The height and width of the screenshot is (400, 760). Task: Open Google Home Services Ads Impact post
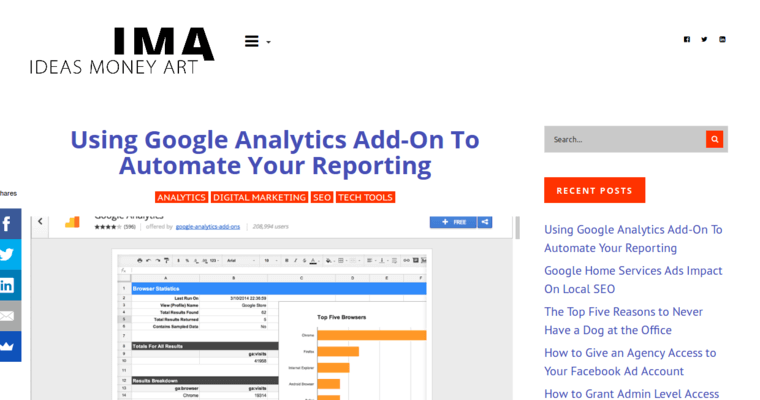633,280
